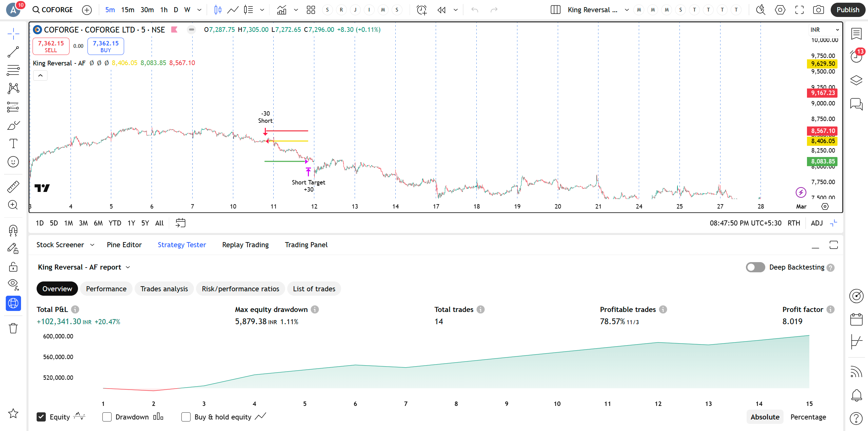Toggle magnet mode for drawings
Image resolution: width=868 pixels, height=431 pixels.
(13, 231)
